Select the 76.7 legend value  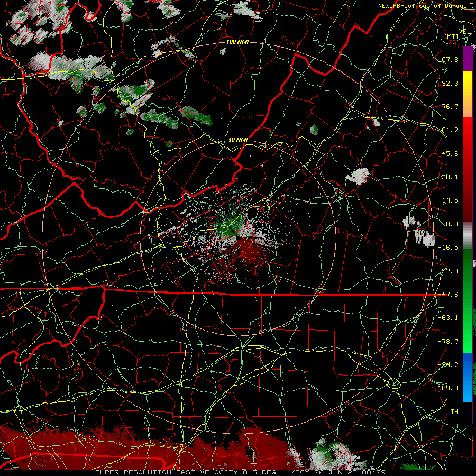click(450, 106)
